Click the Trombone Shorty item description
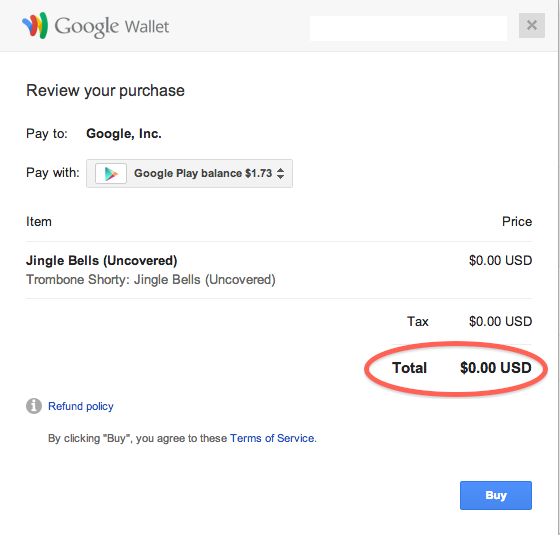This screenshot has height=535, width=560. coord(151,280)
